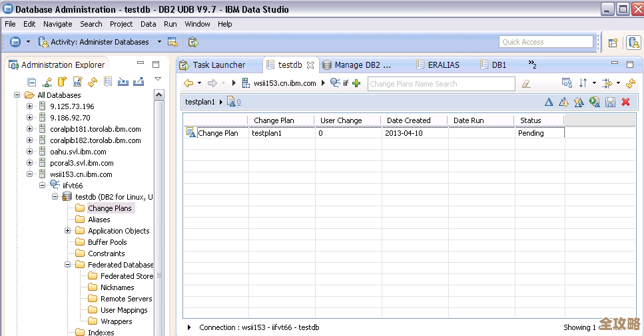Select the Nicknames folder in tree
The image size is (644, 336).
click(117, 287)
